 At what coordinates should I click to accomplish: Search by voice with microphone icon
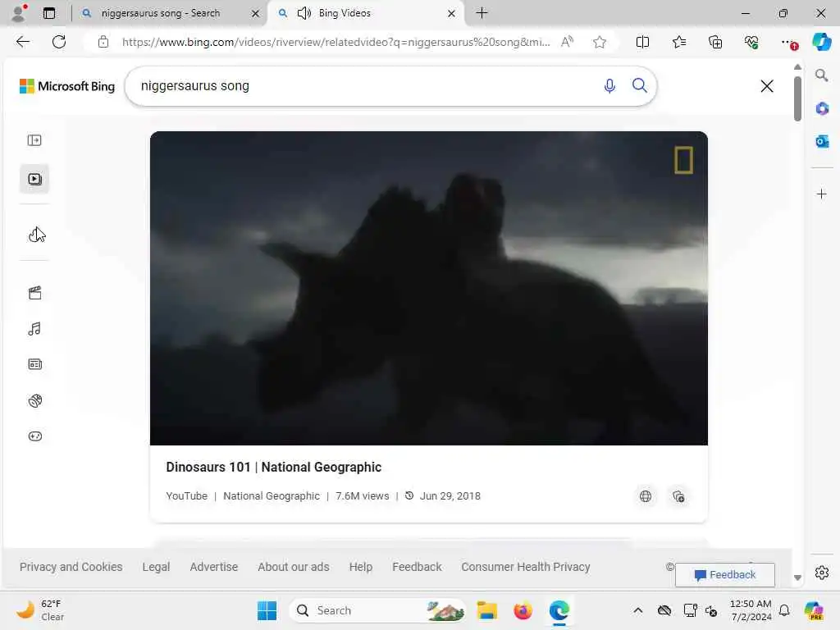tap(609, 85)
